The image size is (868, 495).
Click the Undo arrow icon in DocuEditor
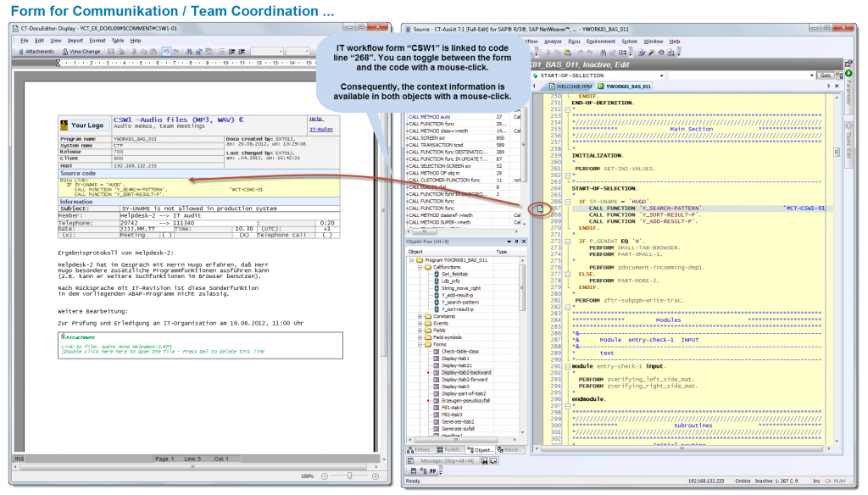coord(166,51)
